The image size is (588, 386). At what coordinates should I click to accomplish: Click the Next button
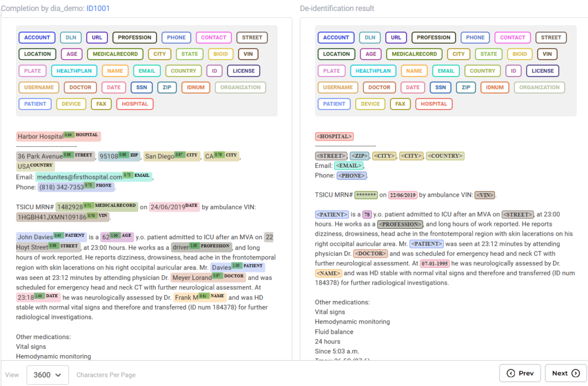pyautogui.click(x=561, y=373)
